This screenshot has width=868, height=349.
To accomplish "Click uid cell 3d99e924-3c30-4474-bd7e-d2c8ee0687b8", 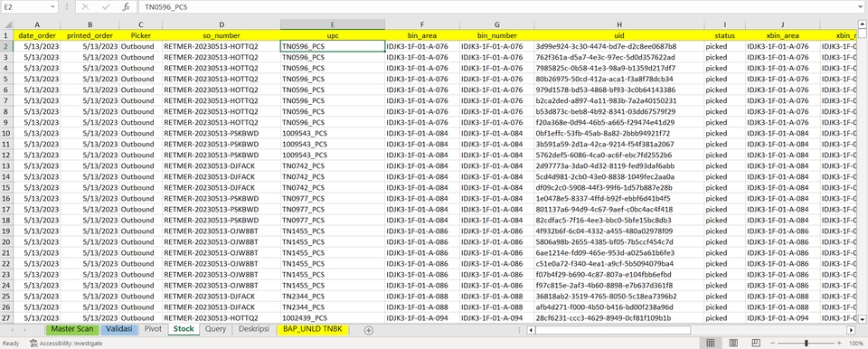I will click(619, 46).
